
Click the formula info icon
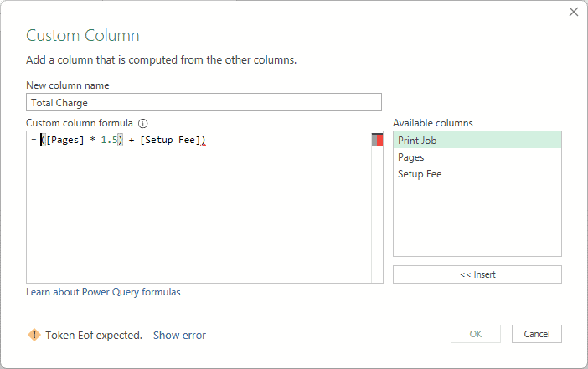coord(143,123)
